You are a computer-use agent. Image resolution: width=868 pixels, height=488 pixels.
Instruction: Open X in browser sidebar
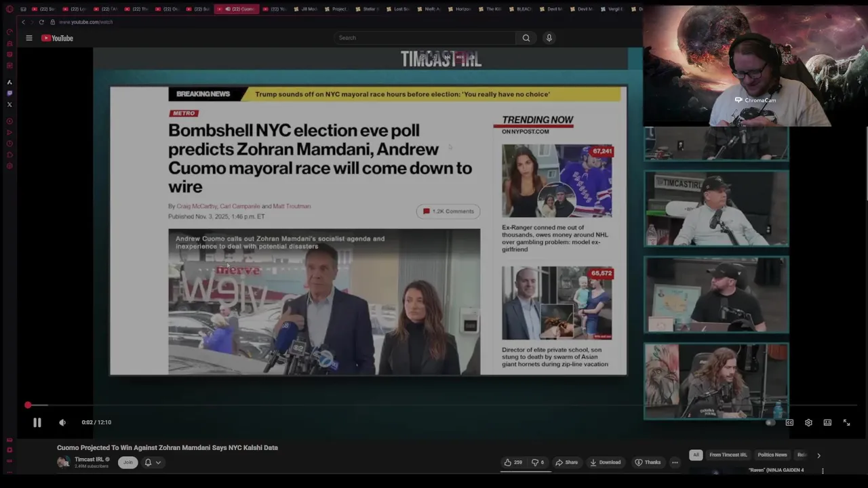click(x=9, y=104)
